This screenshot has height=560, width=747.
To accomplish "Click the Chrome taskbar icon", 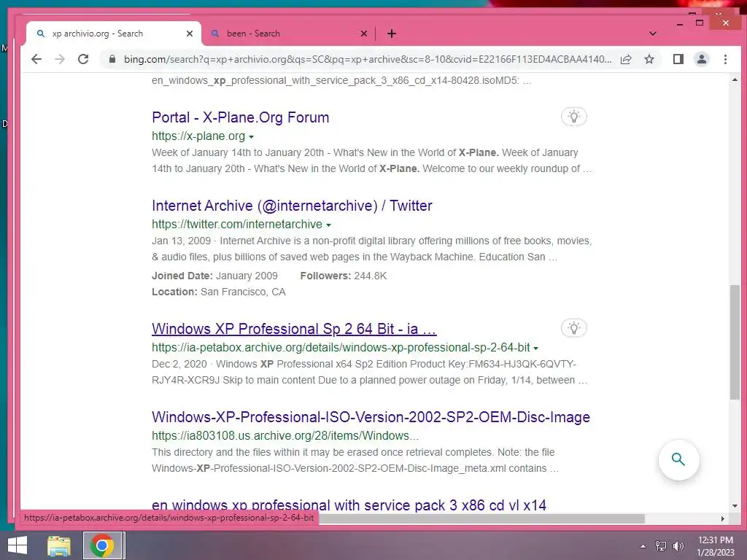I will [101, 545].
